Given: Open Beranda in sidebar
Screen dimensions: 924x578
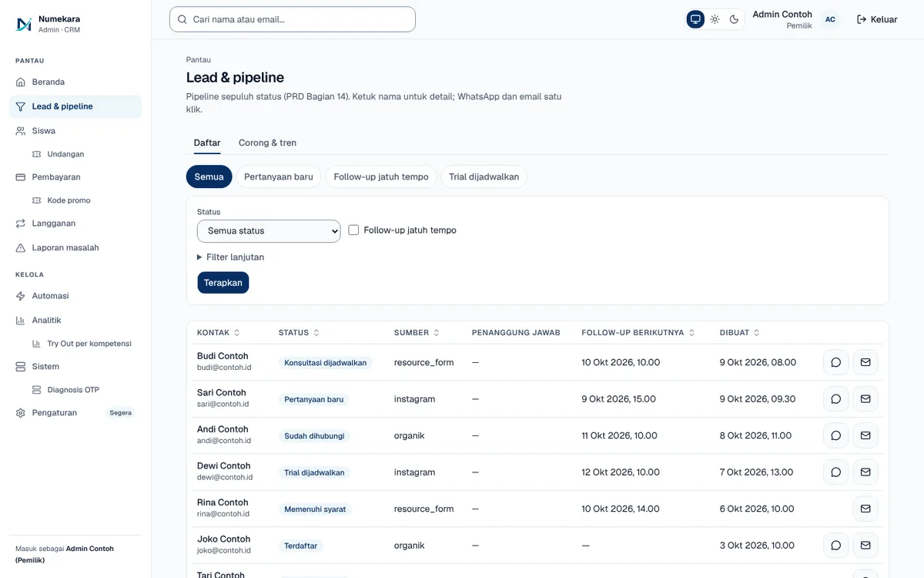Looking at the screenshot, I should (75, 82).
